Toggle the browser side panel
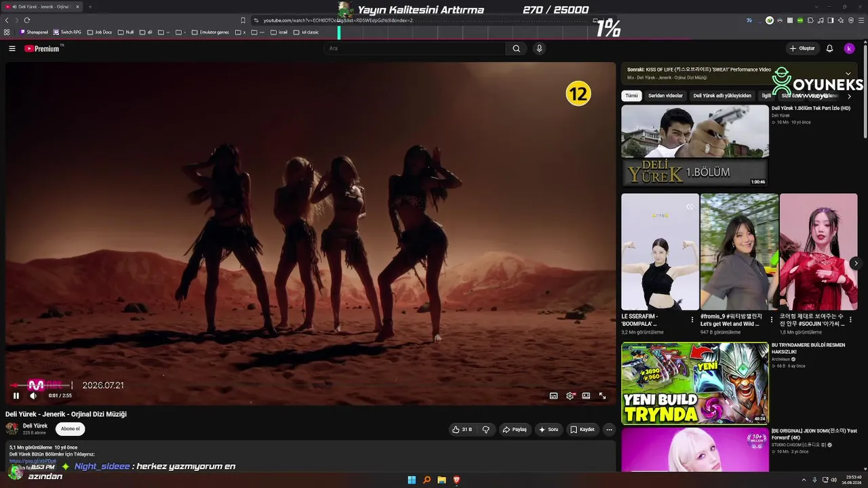The image size is (868, 488). point(831,20)
